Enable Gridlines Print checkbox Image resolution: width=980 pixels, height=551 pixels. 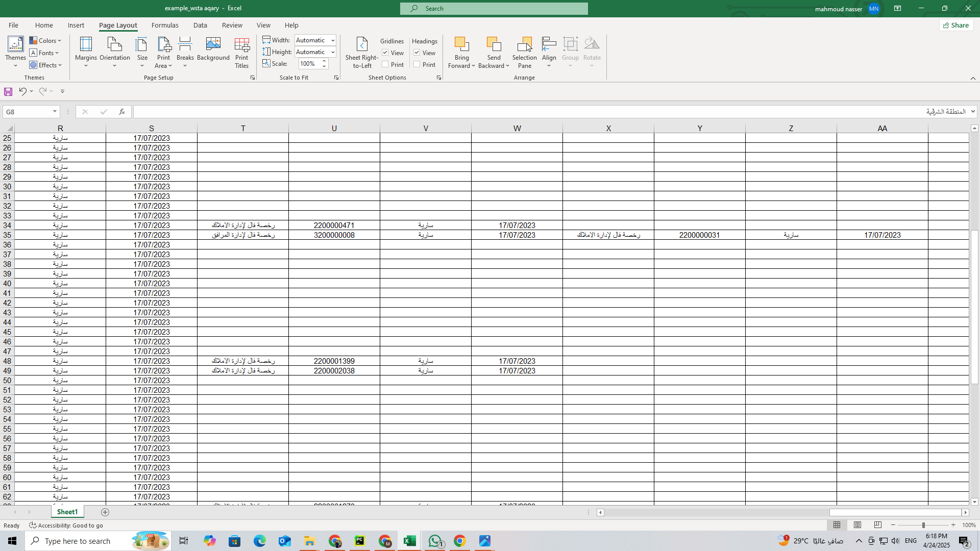tap(385, 64)
